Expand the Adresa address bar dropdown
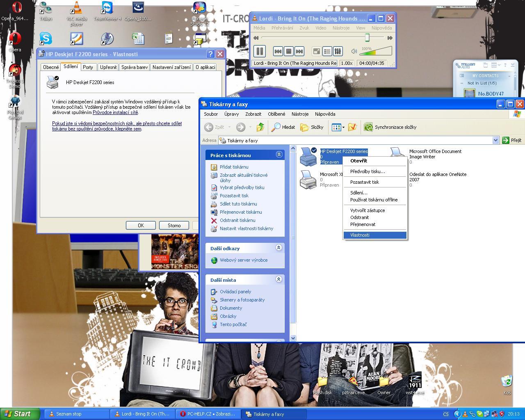525x420 pixels. coord(495,140)
